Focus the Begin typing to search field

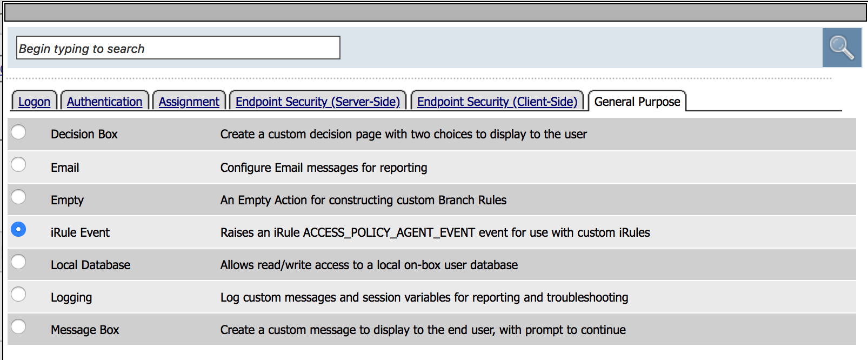[x=178, y=48]
